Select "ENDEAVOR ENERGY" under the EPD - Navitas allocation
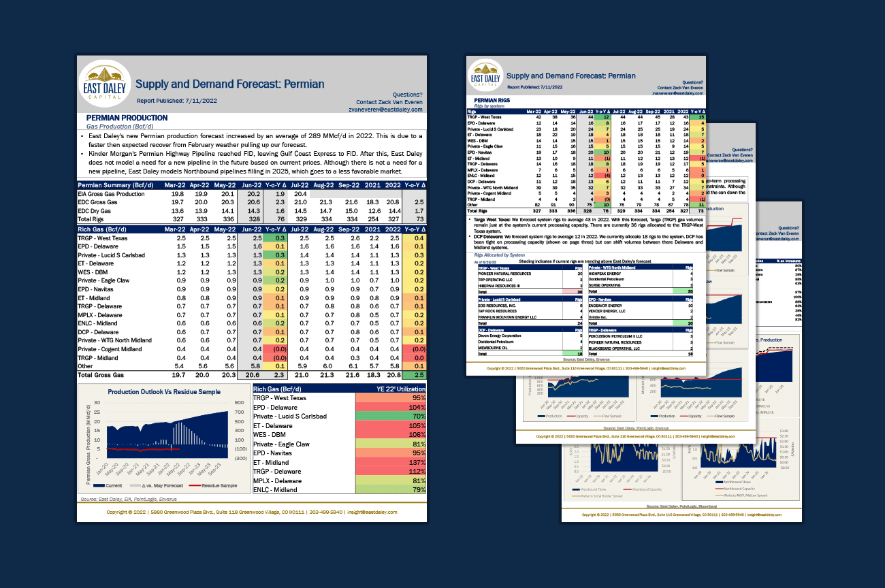The image size is (885, 588). [x=605, y=306]
